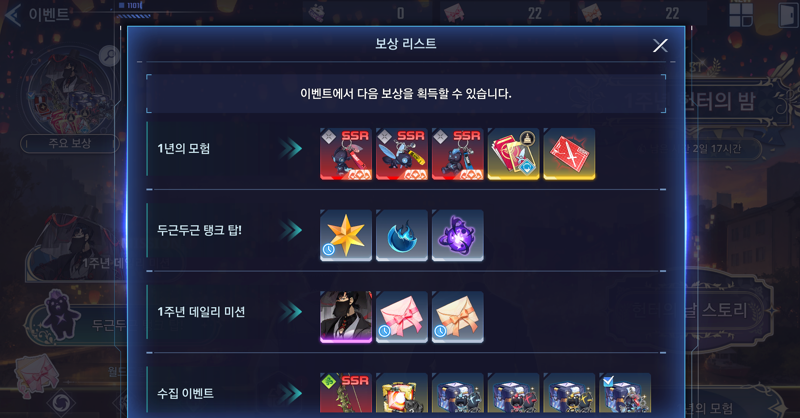Select the 수집 이벤트 row label

tap(185, 393)
